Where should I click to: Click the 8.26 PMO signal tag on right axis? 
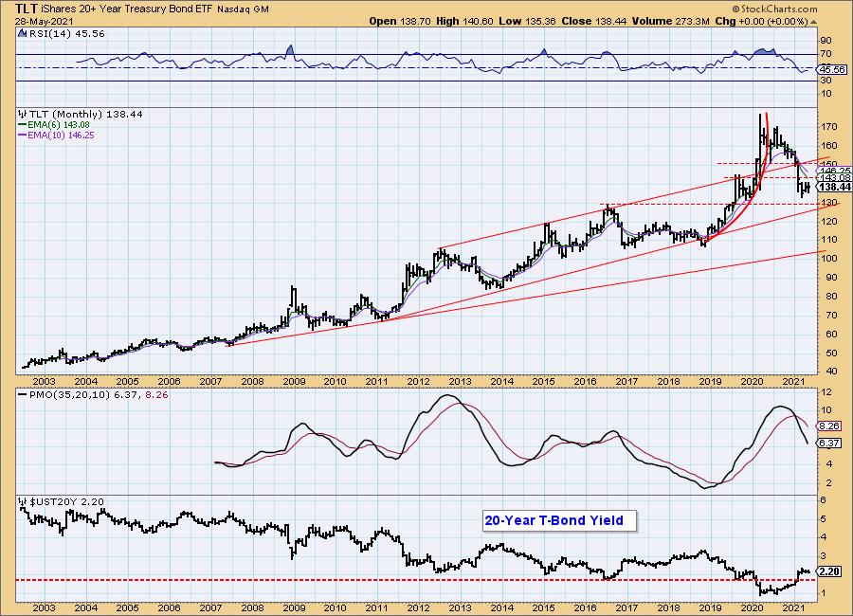[829, 426]
